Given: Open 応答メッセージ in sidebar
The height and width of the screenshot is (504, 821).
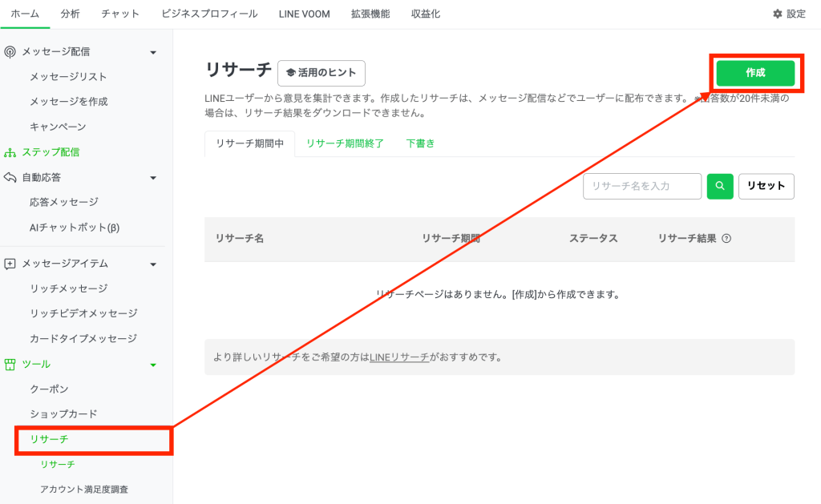Looking at the screenshot, I should [x=64, y=202].
